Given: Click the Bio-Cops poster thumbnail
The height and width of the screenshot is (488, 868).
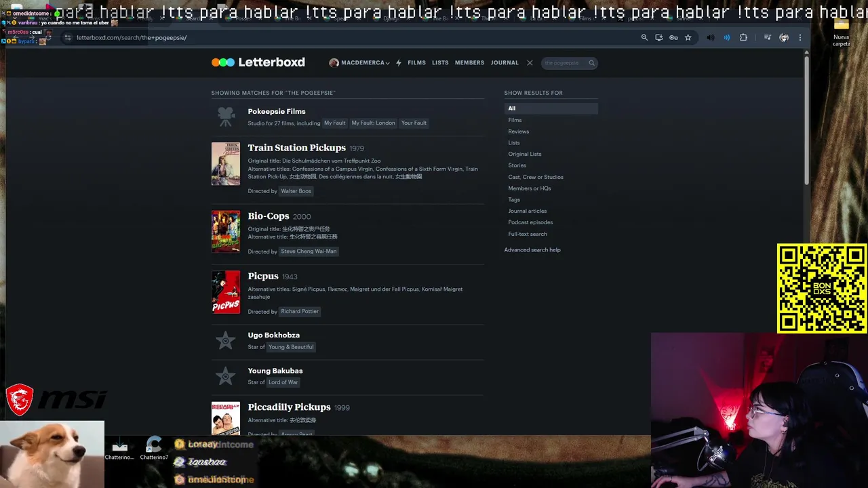Looking at the screenshot, I should point(226,232).
